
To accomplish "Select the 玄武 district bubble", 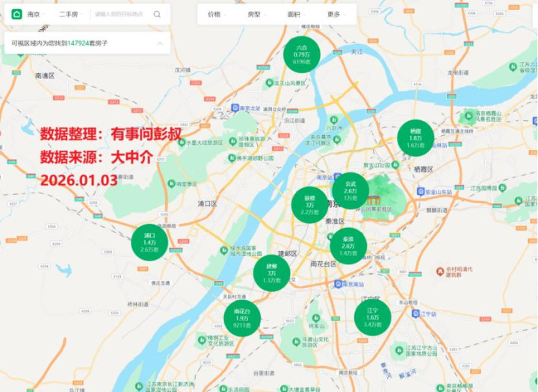I will click(350, 190).
